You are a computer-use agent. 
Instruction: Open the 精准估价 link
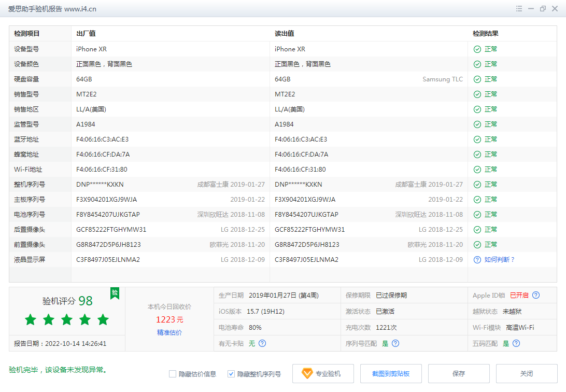(169, 332)
